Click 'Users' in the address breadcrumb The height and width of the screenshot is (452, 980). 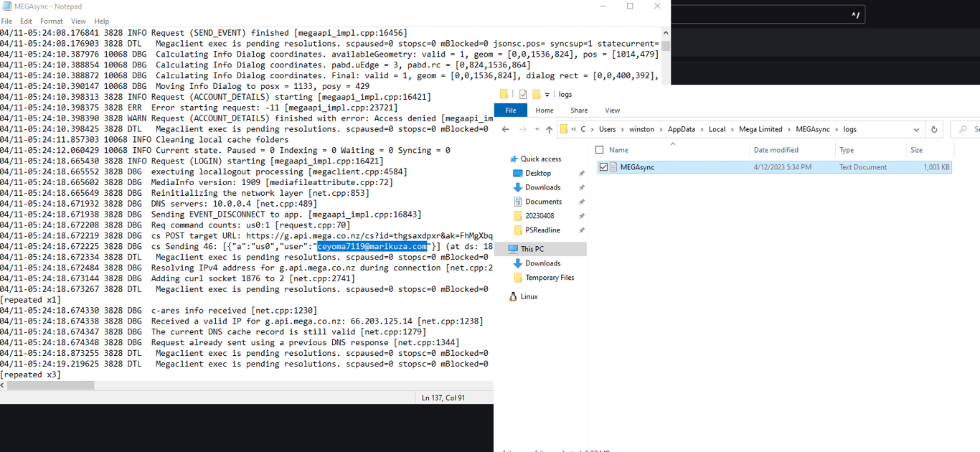click(x=608, y=130)
